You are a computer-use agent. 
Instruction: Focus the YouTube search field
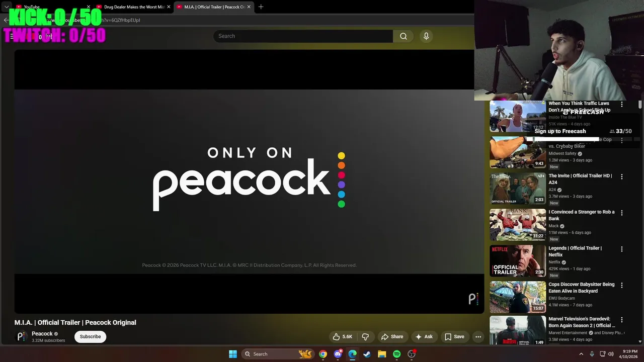click(303, 36)
